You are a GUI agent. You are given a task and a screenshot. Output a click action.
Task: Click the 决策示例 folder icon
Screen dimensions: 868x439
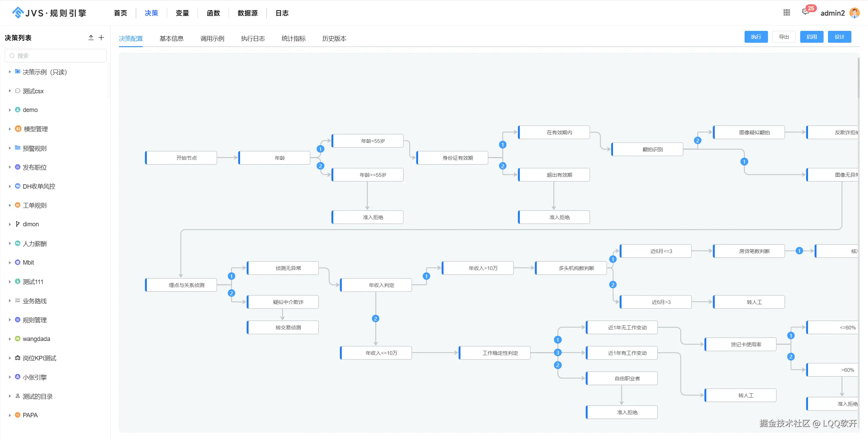click(18, 72)
